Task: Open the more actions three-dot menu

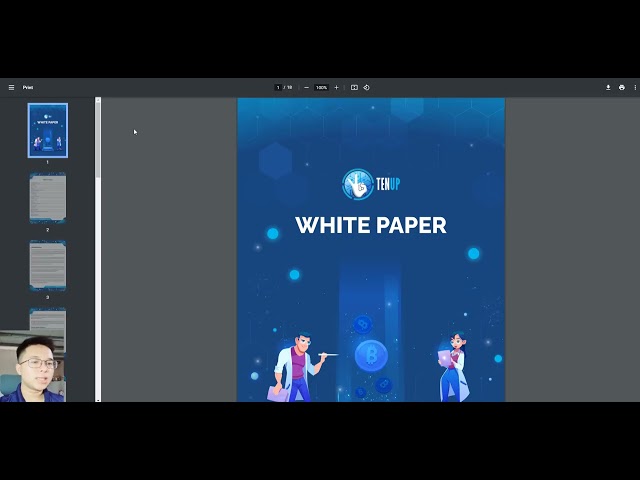Action: click(x=635, y=87)
